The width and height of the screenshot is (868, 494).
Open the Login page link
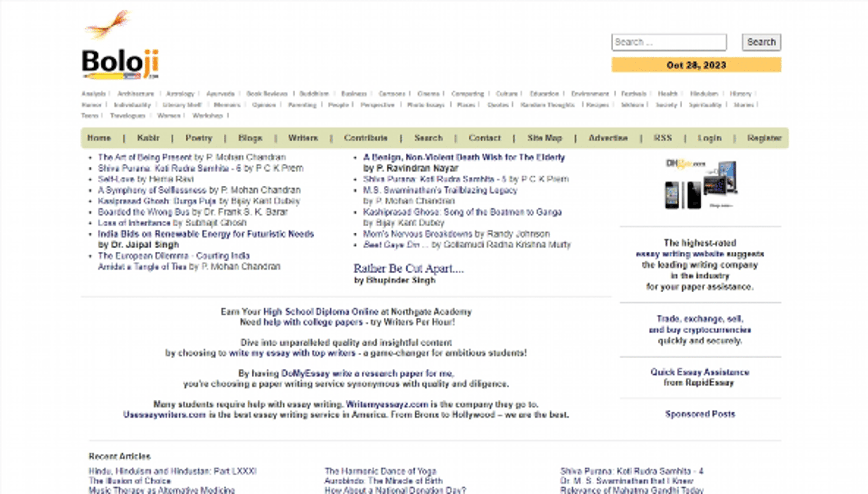(709, 138)
